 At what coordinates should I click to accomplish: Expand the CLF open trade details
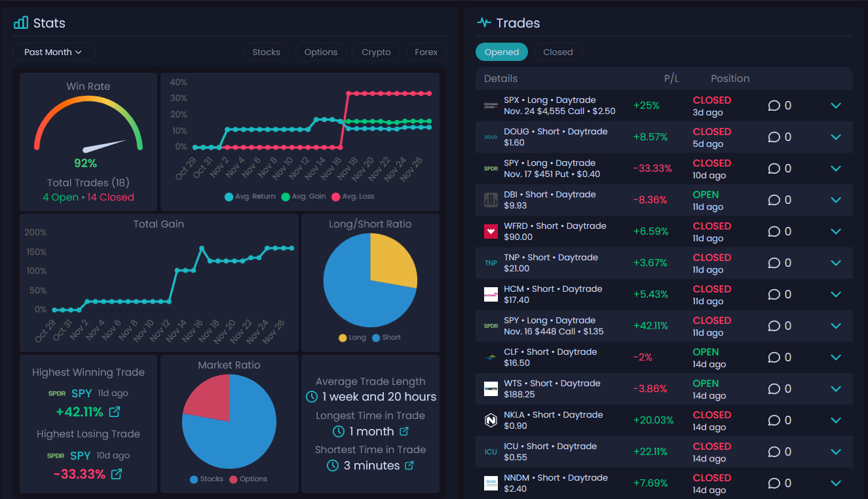(836, 357)
